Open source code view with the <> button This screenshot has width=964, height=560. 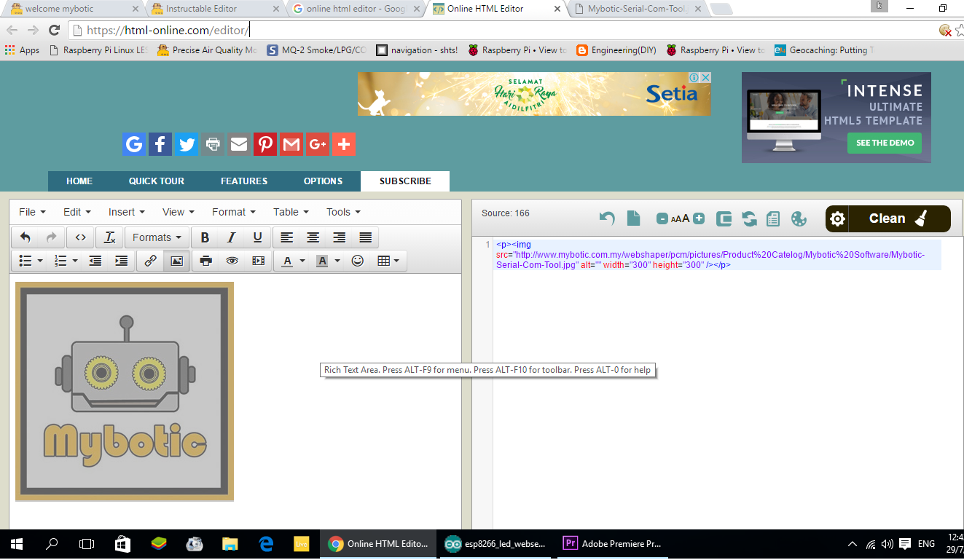click(x=80, y=237)
